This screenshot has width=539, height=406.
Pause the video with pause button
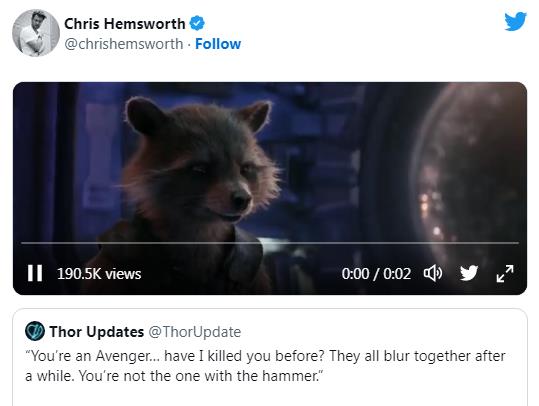click(x=35, y=273)
